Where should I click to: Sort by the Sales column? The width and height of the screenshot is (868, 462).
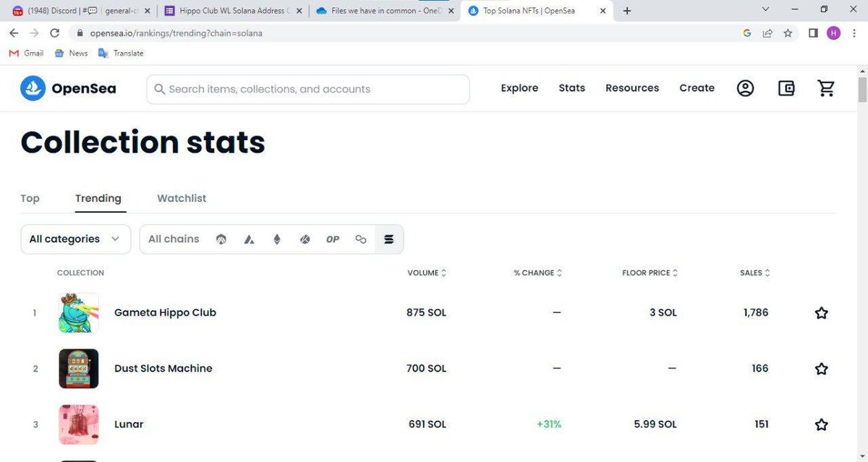click(x=755, y=273)
